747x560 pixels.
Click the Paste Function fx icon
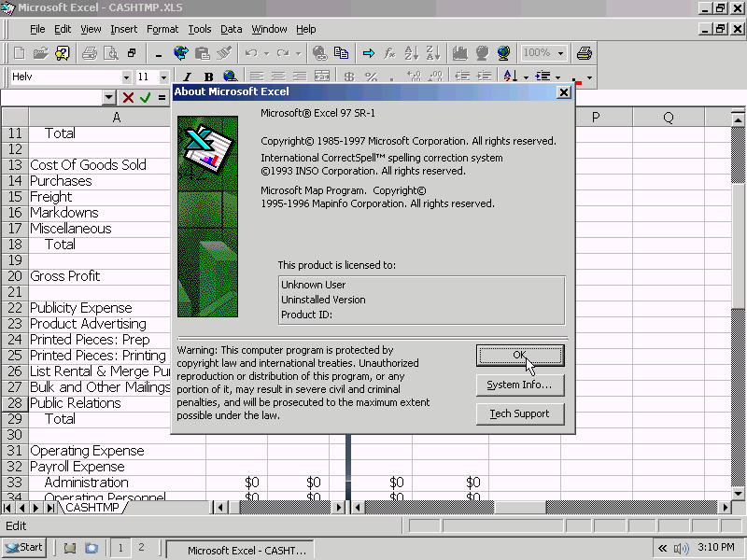[x=389, y=53]
